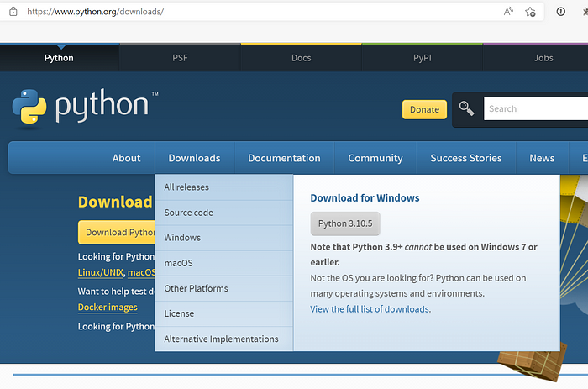Select the Python top tab
The width and height of the screenshot is (588, 389).
[59, 58]
